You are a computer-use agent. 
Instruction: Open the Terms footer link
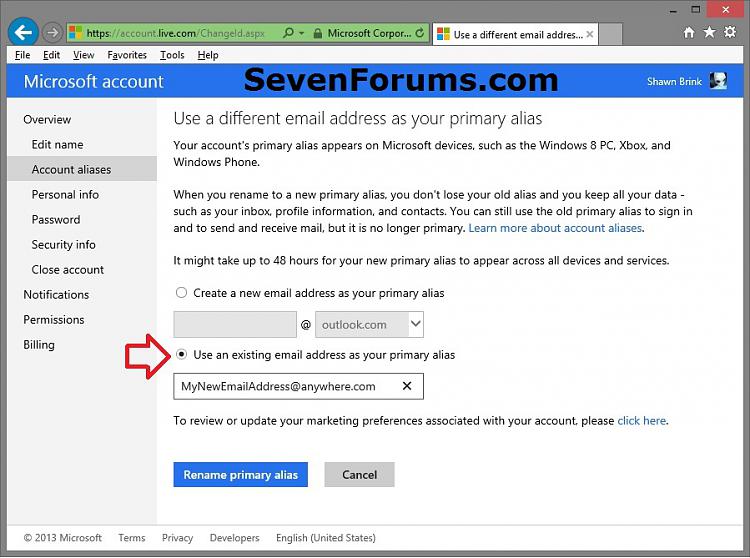tap(132, 538)
